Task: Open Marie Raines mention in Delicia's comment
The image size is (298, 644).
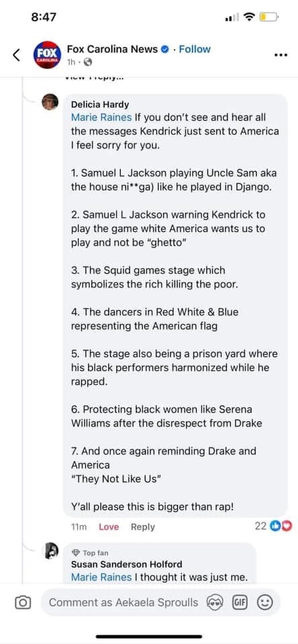Action: click(x=101, y=117)
